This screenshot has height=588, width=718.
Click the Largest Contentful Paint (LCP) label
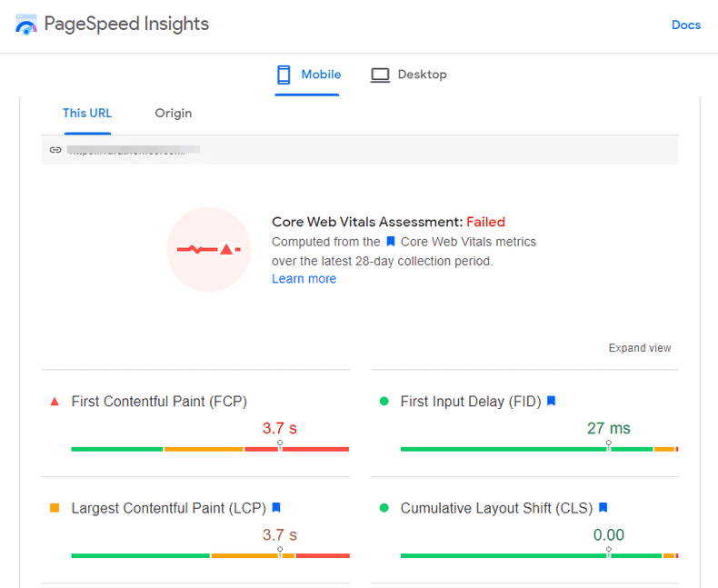point(168,508)
